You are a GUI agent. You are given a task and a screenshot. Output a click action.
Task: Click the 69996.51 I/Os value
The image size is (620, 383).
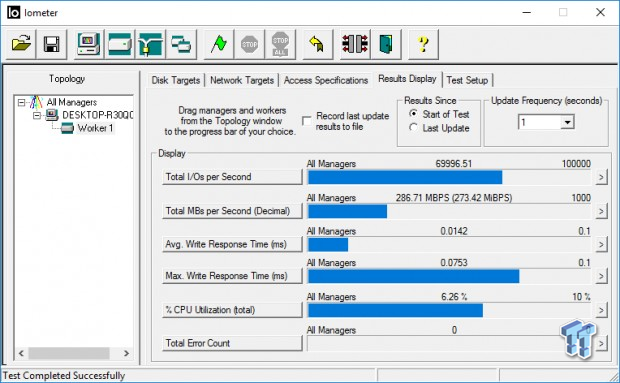pos(454,164)
